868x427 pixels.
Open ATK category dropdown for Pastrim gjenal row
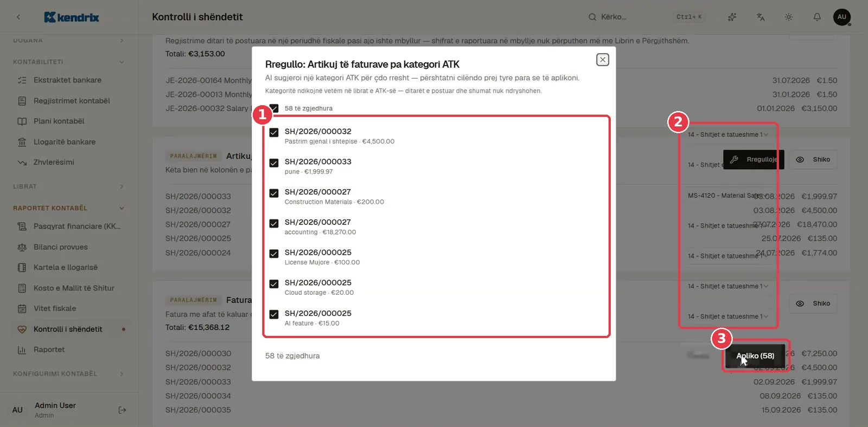[728, 134]
